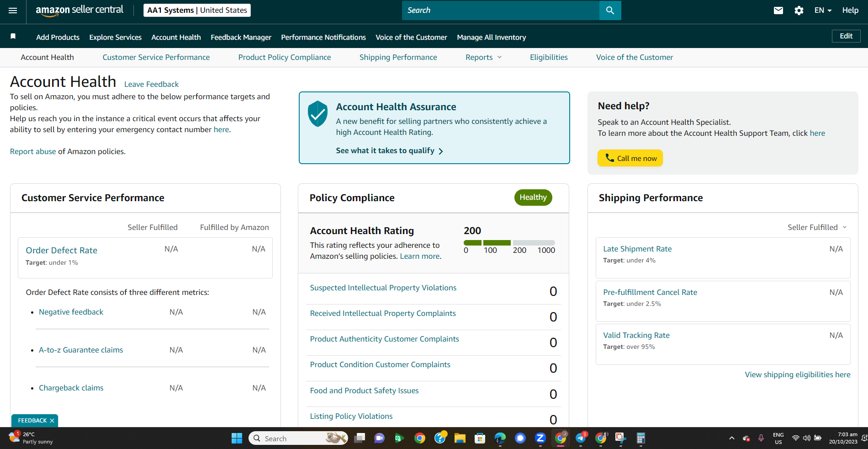The height and width of the screenshot is (449, 868).
Task: Open Suspected Intellectual Property Violations
Action: (383, 288)
